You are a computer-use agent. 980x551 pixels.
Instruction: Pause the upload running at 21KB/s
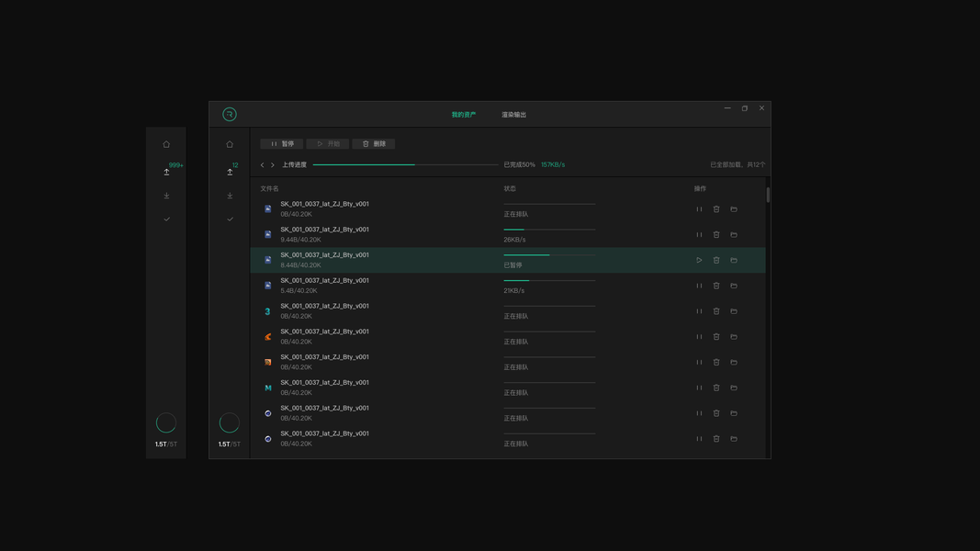699,286
